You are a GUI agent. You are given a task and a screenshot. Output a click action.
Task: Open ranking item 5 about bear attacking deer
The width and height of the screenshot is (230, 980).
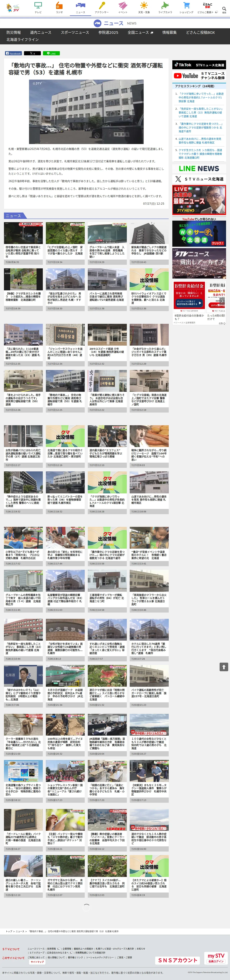click(x=201, y=154)
